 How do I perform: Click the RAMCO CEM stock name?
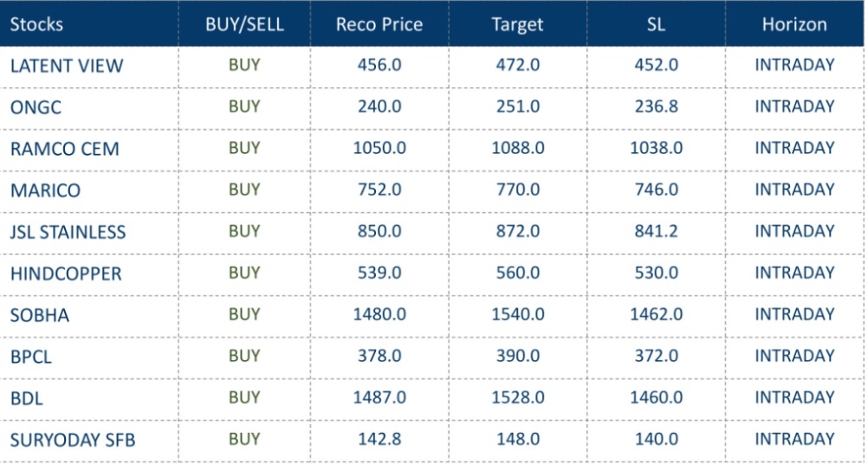(x=65, y=149)
